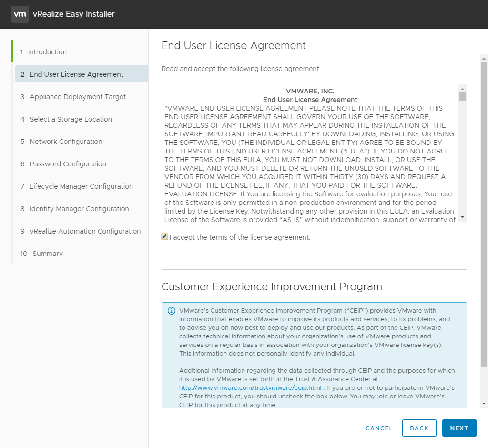Click main page scroll down arrow

tap(484, 404)
